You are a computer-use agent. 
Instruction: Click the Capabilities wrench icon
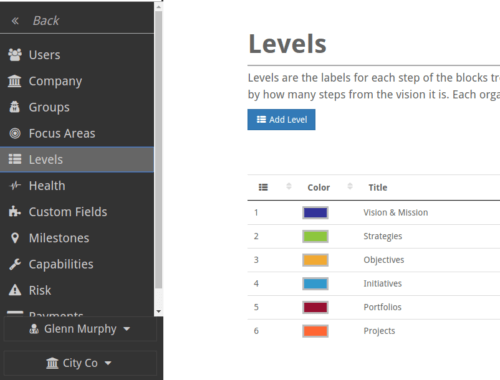(x=15, y=264)
